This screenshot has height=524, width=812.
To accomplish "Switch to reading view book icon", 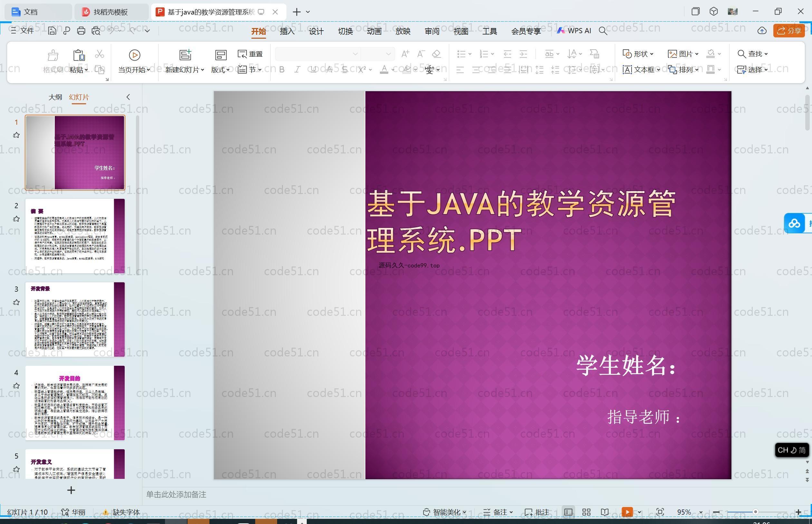I will (604, 512).
